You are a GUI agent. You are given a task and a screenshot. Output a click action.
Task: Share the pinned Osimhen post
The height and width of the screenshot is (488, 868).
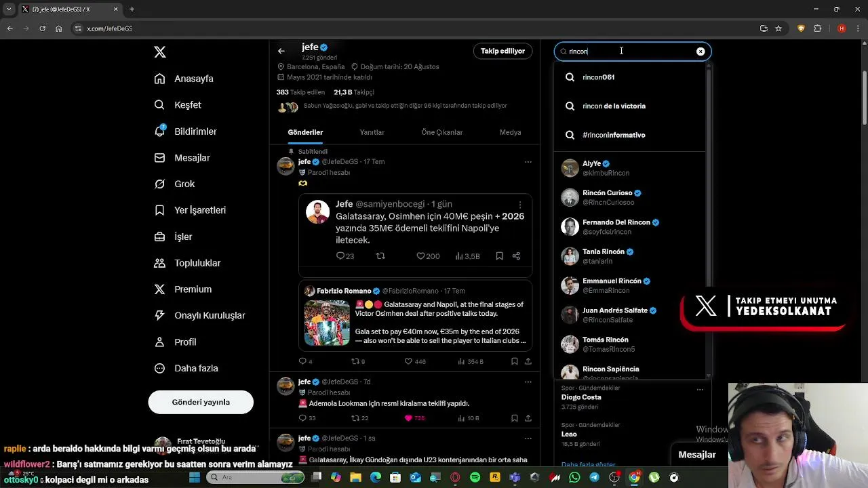(528, 361)
